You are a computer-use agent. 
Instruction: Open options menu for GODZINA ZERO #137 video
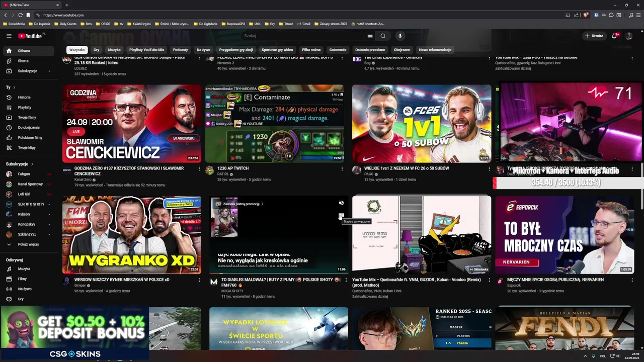(199, 168)
